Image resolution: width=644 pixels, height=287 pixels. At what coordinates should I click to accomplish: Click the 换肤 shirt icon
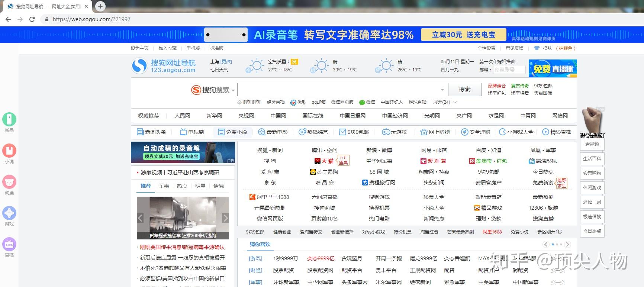pyautogui.click(x=537, y=48)
